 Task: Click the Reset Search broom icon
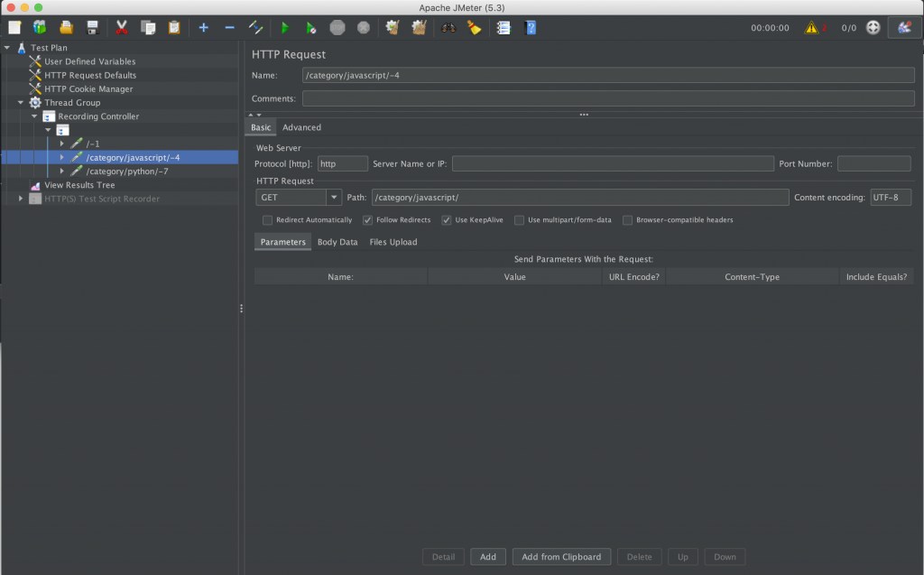tap(475, 28)
